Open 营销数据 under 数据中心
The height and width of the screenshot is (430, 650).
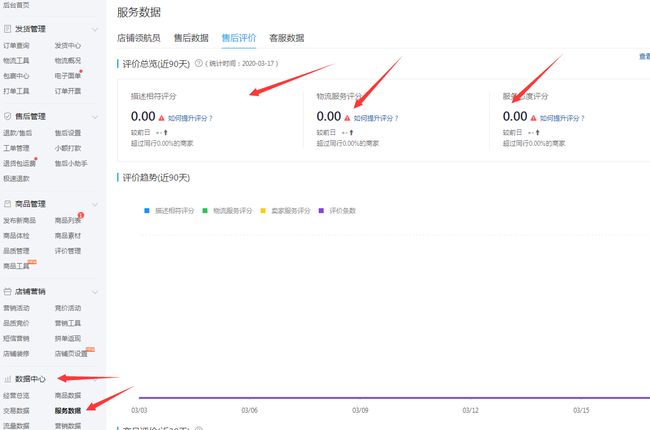68,425
